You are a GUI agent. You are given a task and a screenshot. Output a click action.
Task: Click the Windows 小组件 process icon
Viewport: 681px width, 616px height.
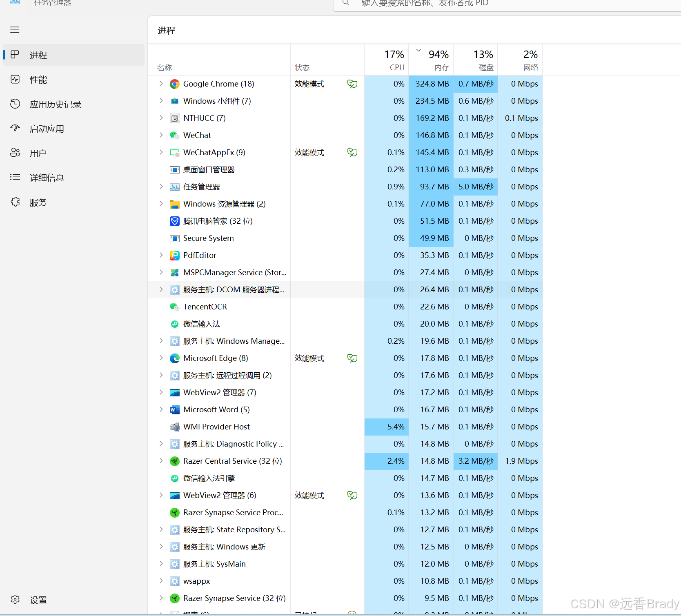click(175, 101)
